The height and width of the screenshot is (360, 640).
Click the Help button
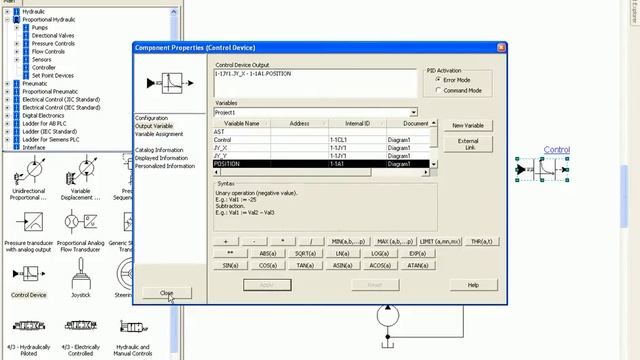pyautogui.click(x=473, y=285)
